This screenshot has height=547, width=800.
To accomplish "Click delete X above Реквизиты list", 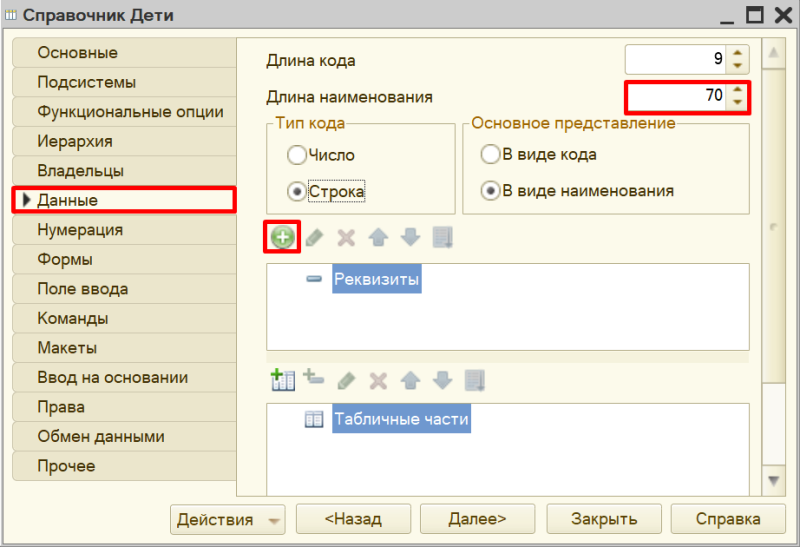I will (346, 238).
